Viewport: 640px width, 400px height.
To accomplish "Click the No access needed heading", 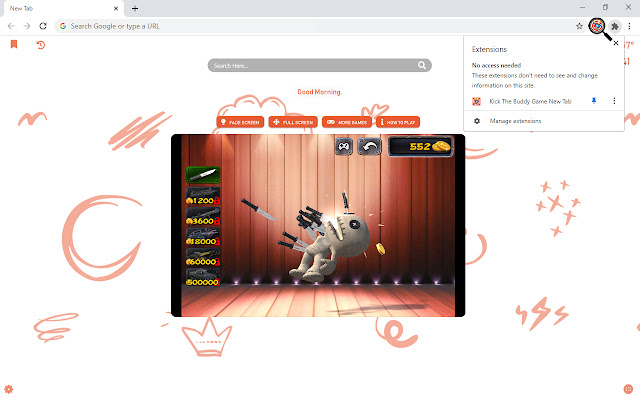I will tap(496, 65).
